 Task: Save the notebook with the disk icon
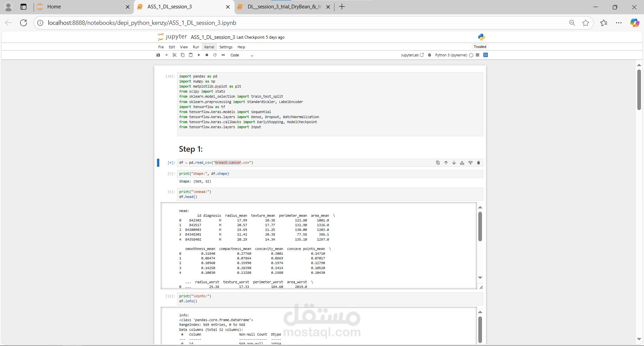158,55
